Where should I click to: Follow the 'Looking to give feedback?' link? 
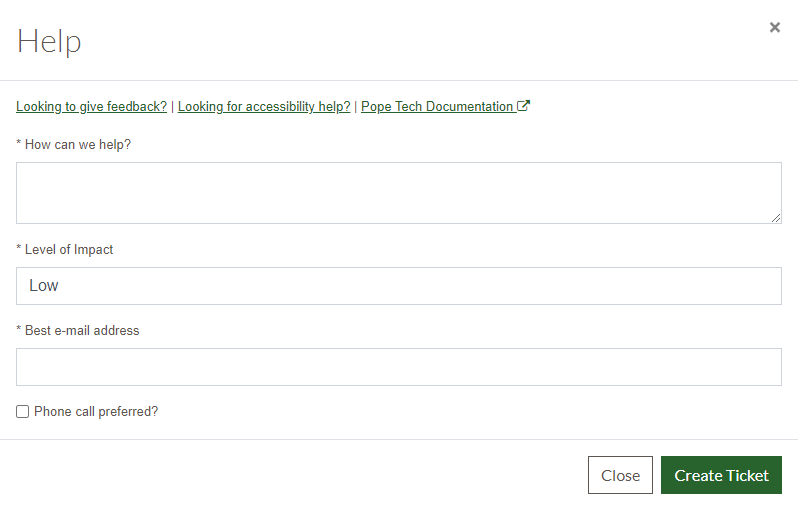click(92, 106)
